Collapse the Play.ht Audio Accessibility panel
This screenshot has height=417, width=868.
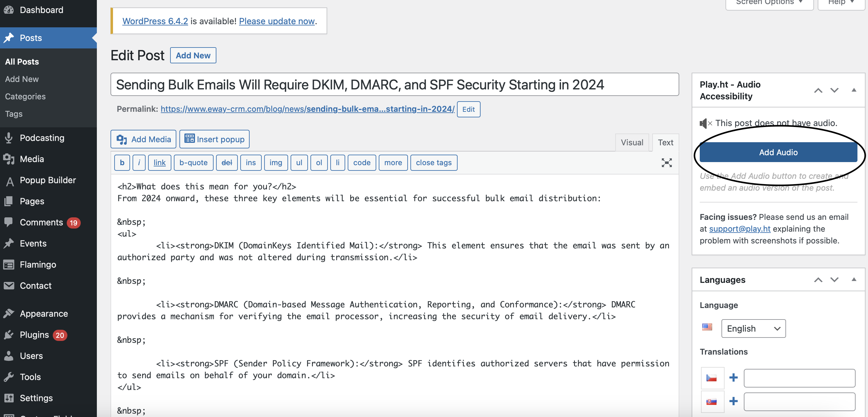854,90
